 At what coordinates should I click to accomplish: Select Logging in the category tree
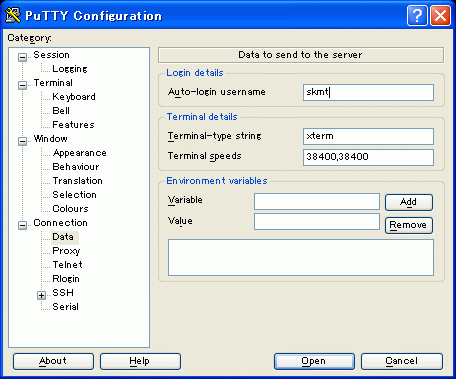point(70,69)
